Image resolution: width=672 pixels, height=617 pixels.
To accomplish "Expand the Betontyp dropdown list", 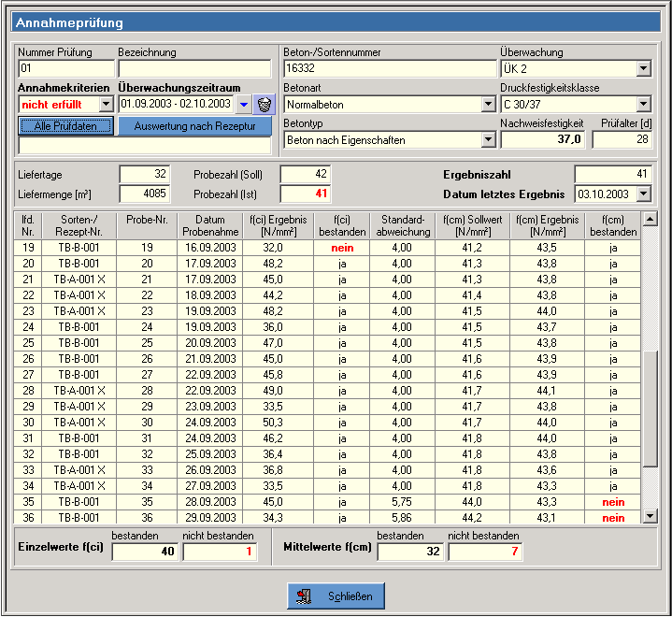I will click(x=488, y=139).
